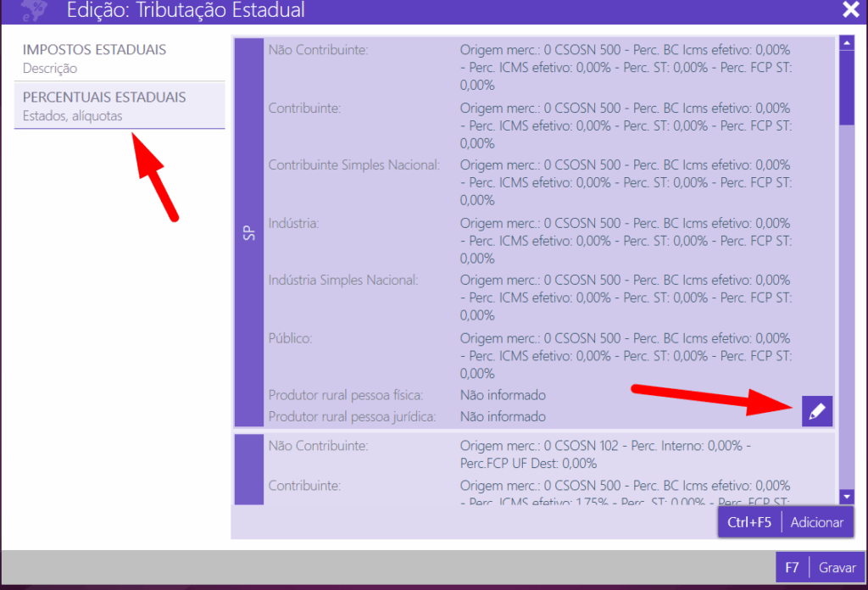Click the pencil edit icon for SP
This screenshot has height=590, width=868.
(817, 412)
